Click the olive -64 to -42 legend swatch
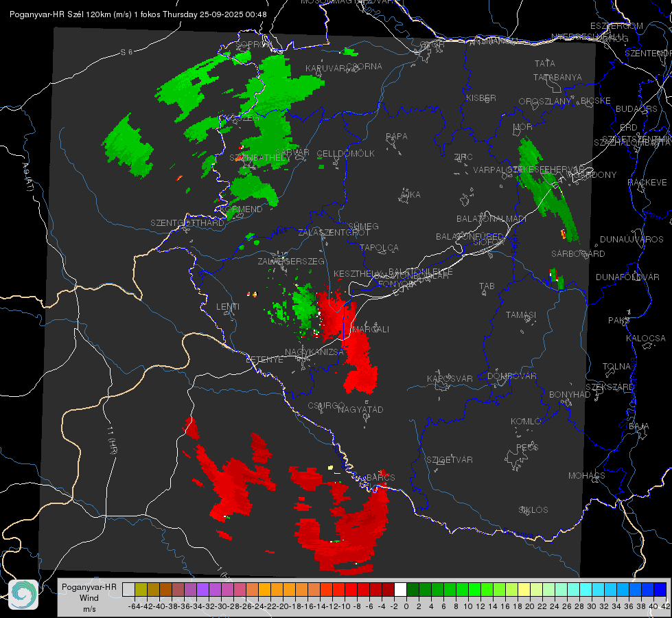Viewport: 672px width, 618px height. (x=141, y=589)
